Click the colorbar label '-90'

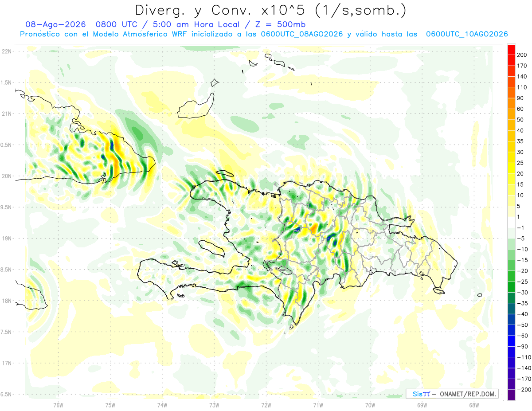[x=522, y=346]
